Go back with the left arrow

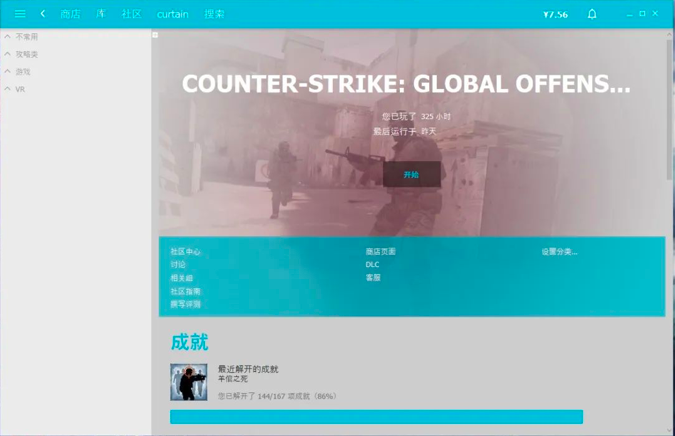[43, 14]
